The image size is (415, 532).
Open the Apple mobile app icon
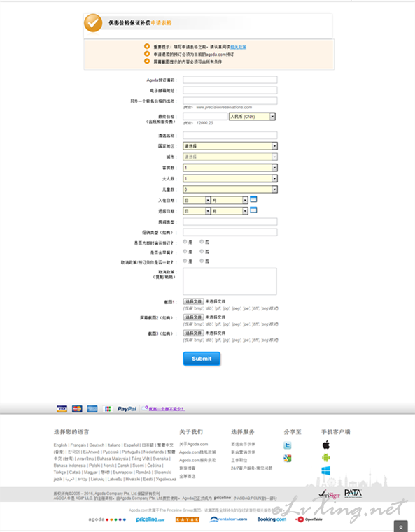pyautogui.click(x=326, y=445)
